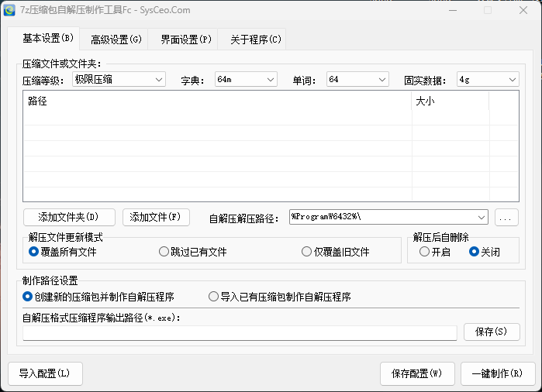Screen dimensions: 542x392
Task: Click the 导入配置(L) button
Action: [45, 373]
